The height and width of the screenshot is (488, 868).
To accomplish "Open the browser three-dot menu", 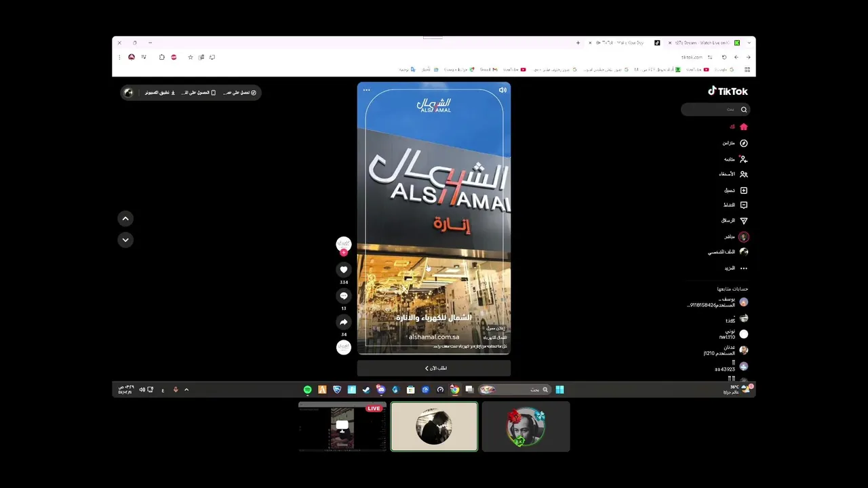I will (x=119, y=58).
